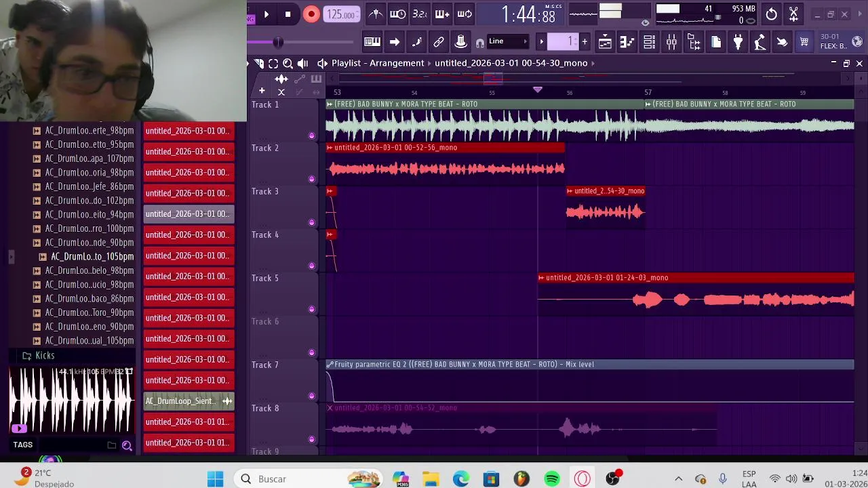Toggle the 3.2.1 recording countdown
Screen dimensions: 868x488
tap(420, 14)
